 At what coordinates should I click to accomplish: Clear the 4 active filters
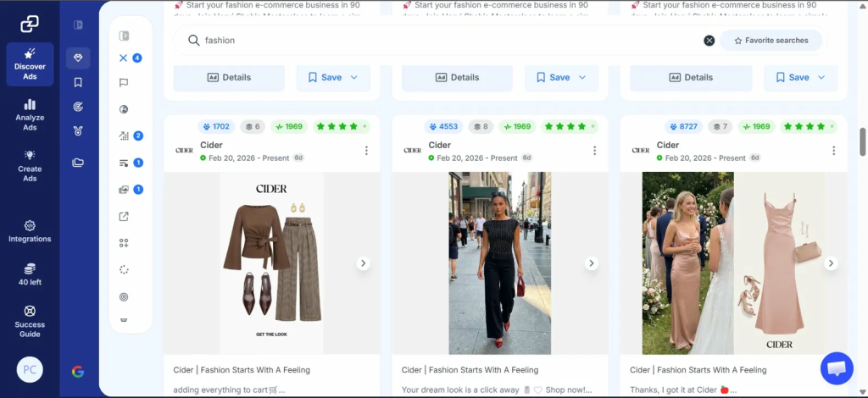click(124, 58)
